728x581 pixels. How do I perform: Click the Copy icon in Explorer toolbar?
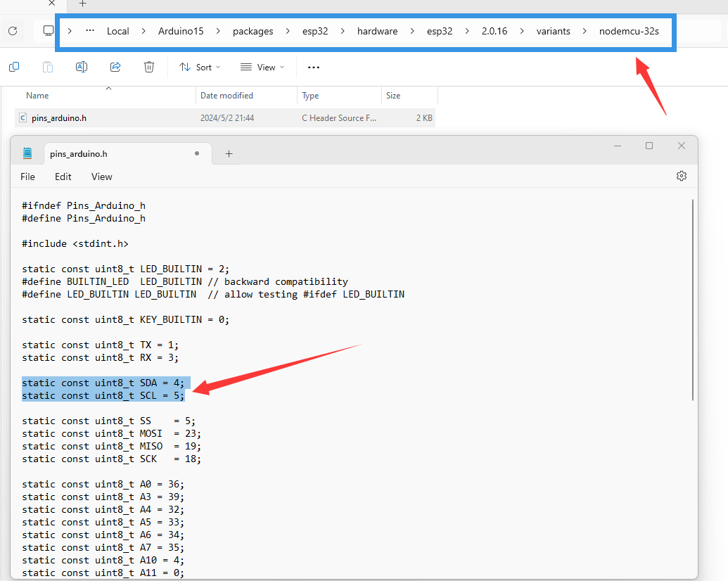[14, 67]
